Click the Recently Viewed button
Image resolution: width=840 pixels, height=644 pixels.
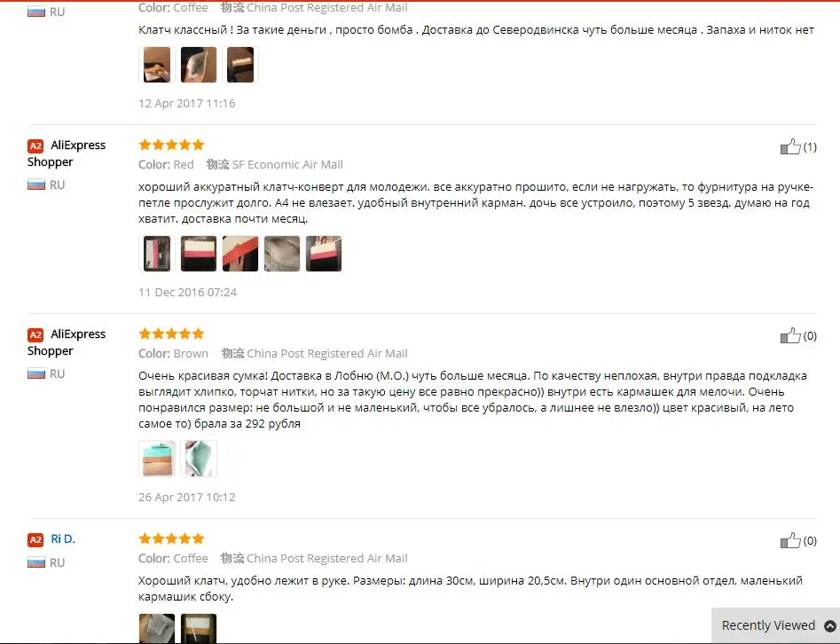(x=775, y=625)
